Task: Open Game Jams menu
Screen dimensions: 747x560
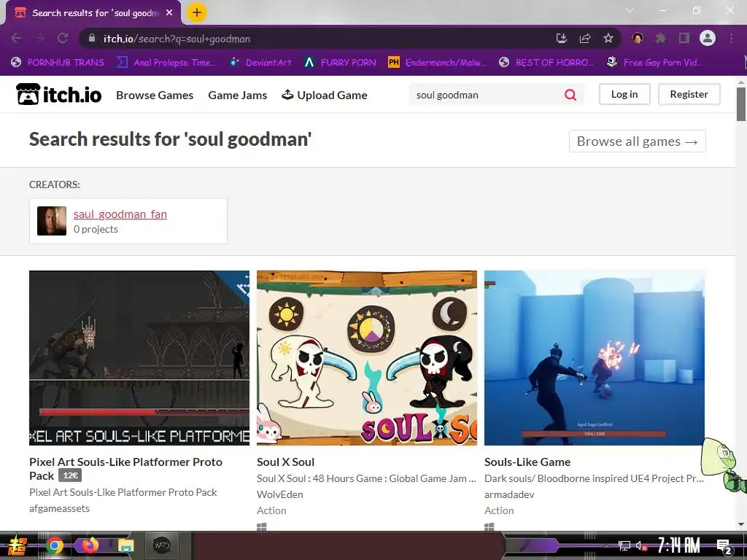Action: tap(238, 96)
